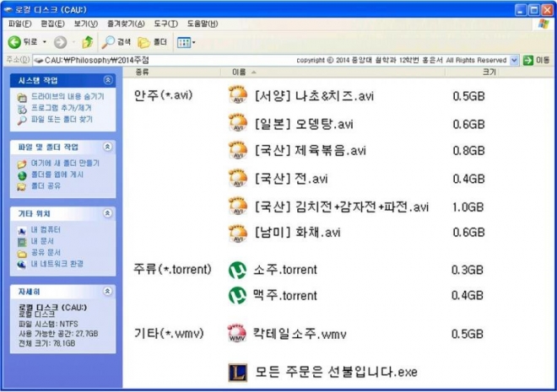
Task: Expand the address bar dropdown arrow
Action: [x=514, y=60]
